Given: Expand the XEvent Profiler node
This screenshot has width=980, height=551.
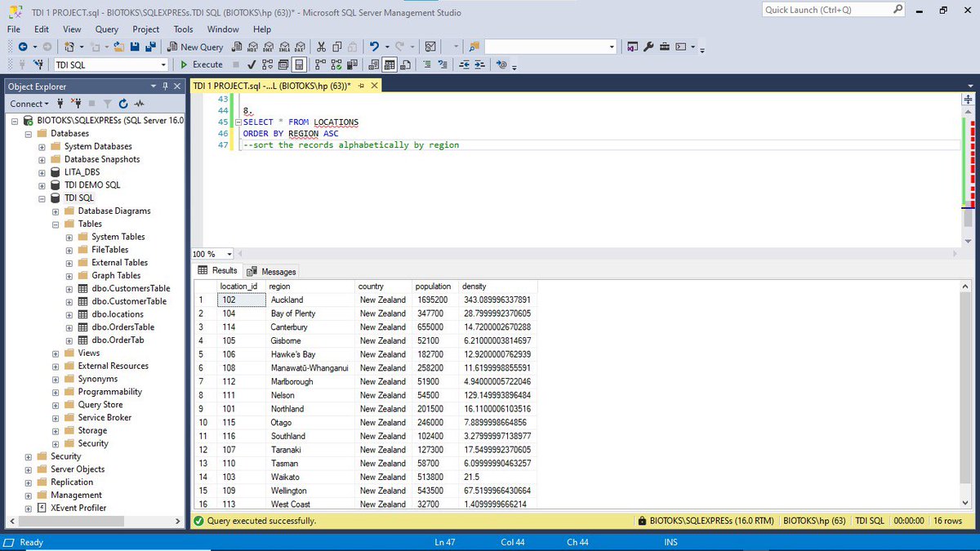Looking at the screenshot, I should [x=29, y=508].
